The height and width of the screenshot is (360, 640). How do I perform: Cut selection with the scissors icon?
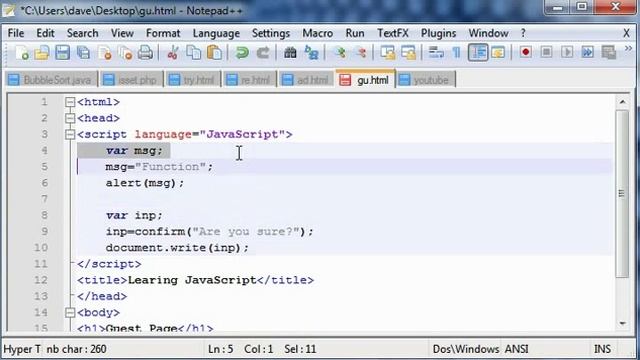[x=173, y=53]
